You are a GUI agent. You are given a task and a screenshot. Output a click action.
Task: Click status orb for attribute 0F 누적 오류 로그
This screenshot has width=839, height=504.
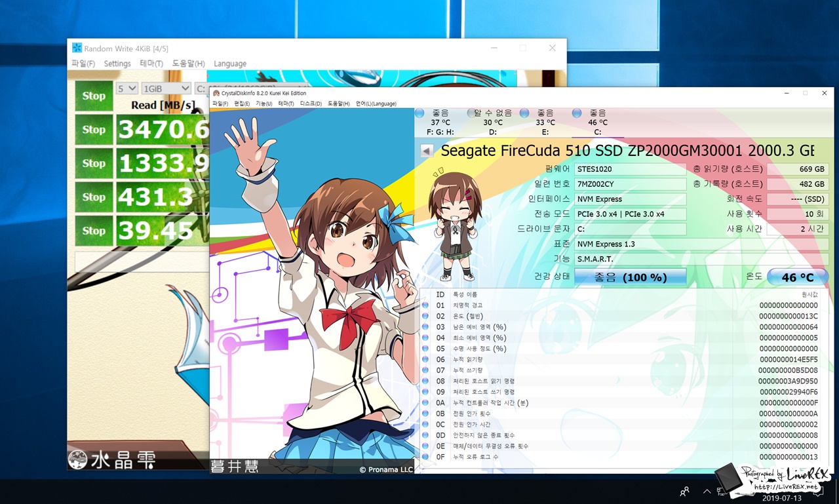[x=425, y=457]
